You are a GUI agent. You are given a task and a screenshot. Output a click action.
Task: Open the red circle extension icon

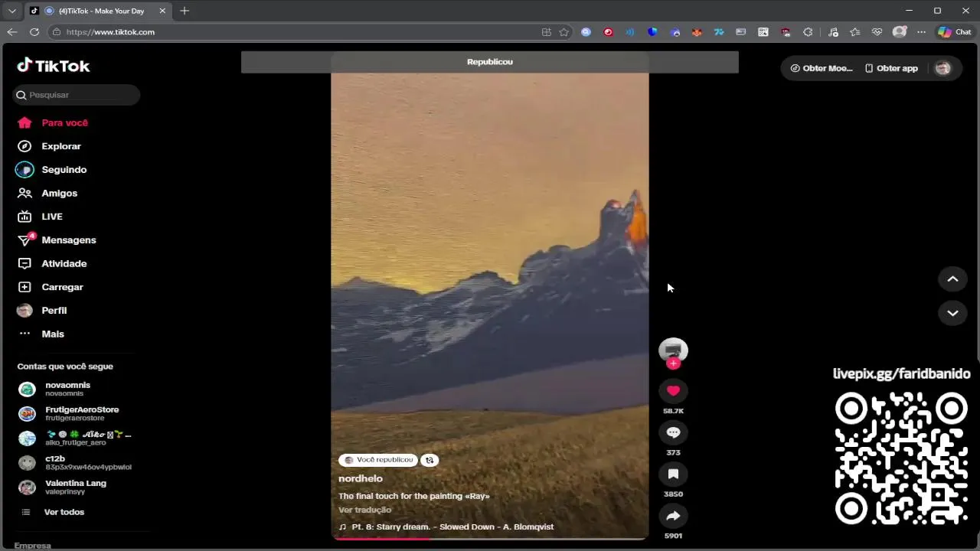click(608, 32)
